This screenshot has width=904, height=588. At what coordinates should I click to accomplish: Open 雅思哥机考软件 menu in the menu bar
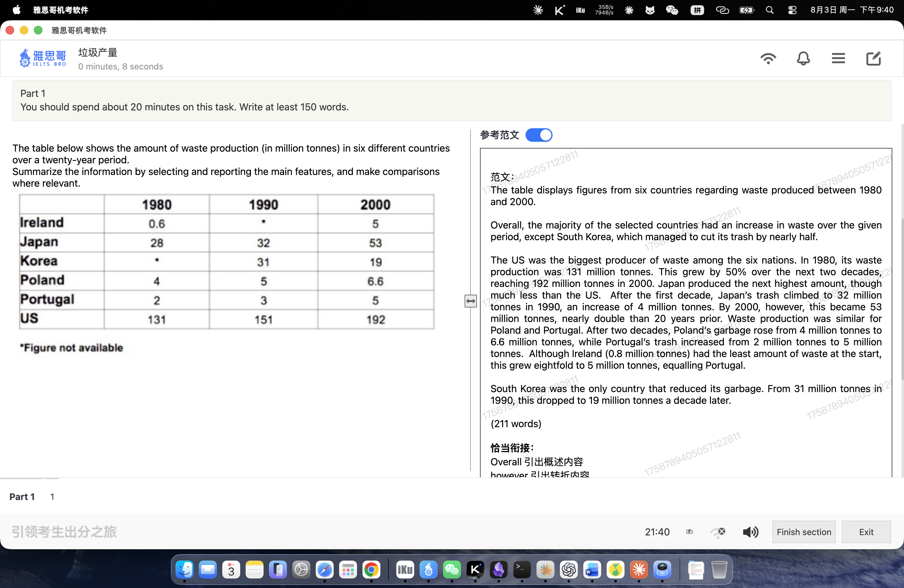tap(60, 10)
